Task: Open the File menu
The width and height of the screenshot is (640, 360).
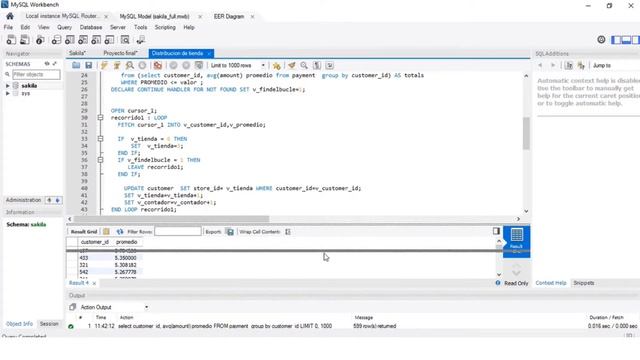Action: [8, 27]
